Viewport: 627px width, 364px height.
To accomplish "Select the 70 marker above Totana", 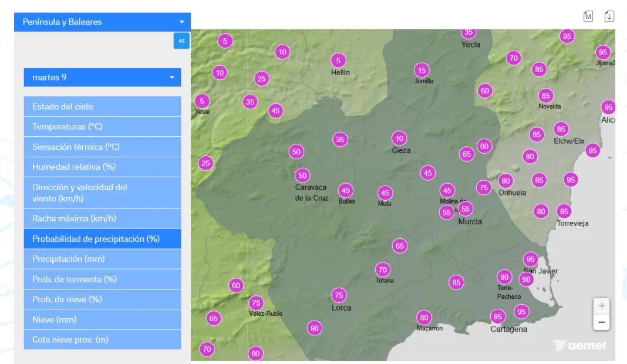I will (383, 269).
